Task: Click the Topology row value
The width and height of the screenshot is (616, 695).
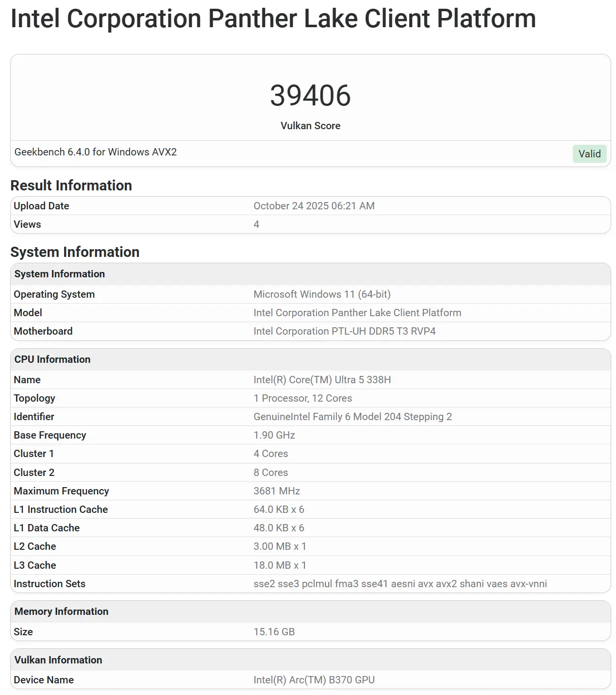Action: coord(302,398)
